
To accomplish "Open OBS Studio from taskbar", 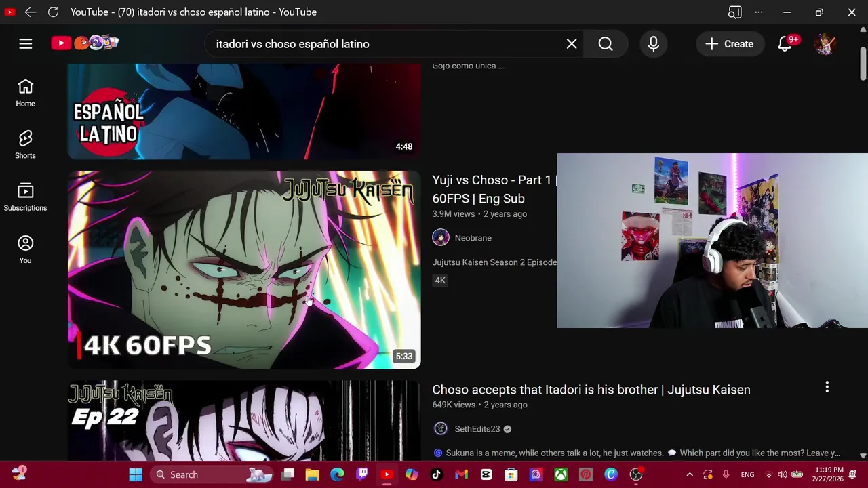I will tap(636, 474).
